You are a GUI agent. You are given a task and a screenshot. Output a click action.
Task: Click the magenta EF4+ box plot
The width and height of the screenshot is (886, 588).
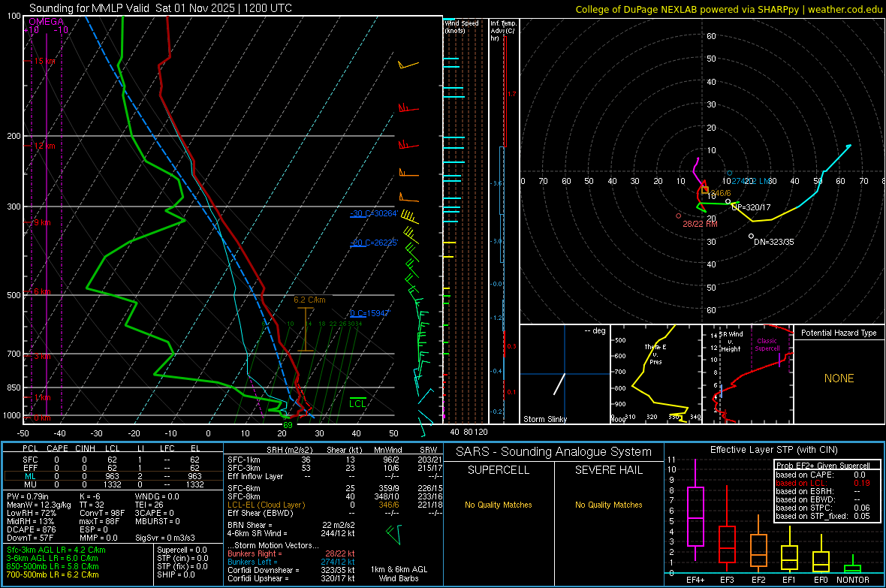[695, 510]
